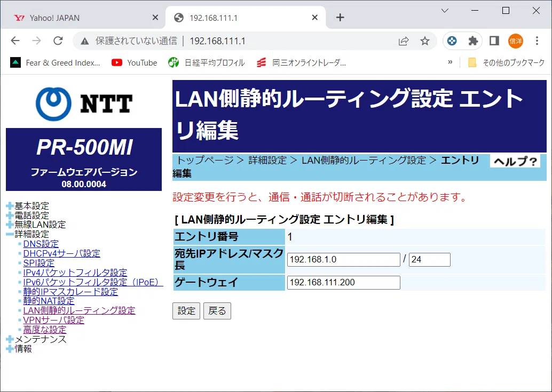The height and width of the screenshot is (392, 552).
Task: Click the エントリ番号 label
Action: (206, 237)
